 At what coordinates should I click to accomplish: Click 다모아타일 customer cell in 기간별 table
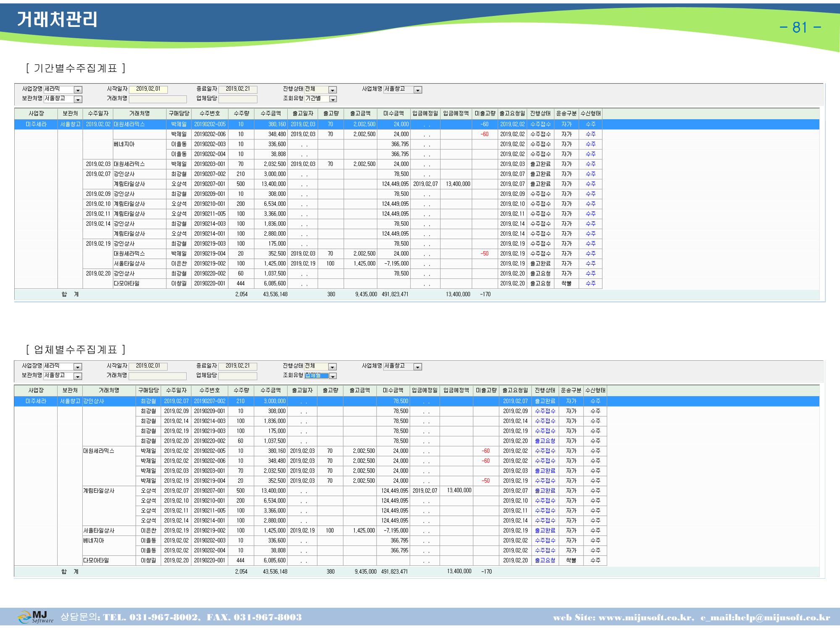(x=140, y=283)
